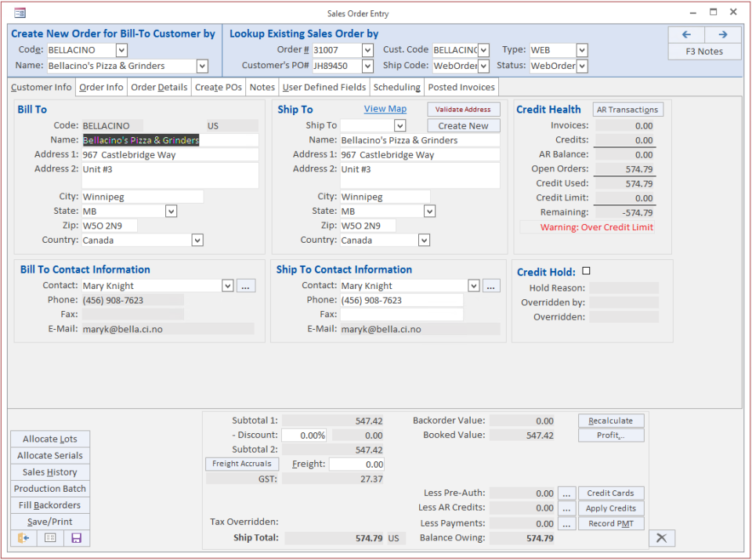
Task: Open the Less Pre-Auth detail ellipsis
Action: point(566,493)
